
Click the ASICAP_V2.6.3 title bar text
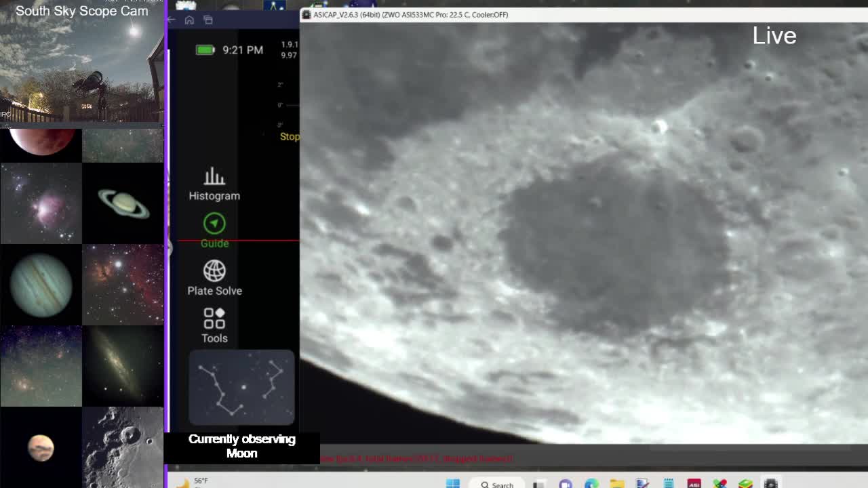(411, 14)
